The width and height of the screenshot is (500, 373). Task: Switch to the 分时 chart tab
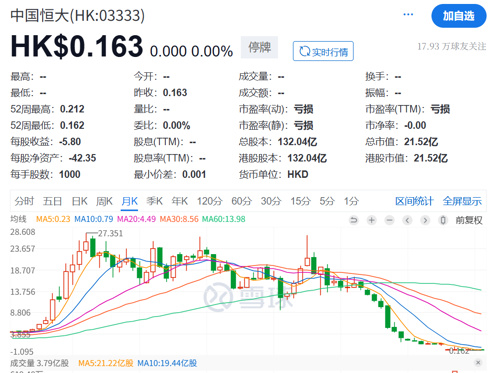pyautogui.click(x=24, y=201)
